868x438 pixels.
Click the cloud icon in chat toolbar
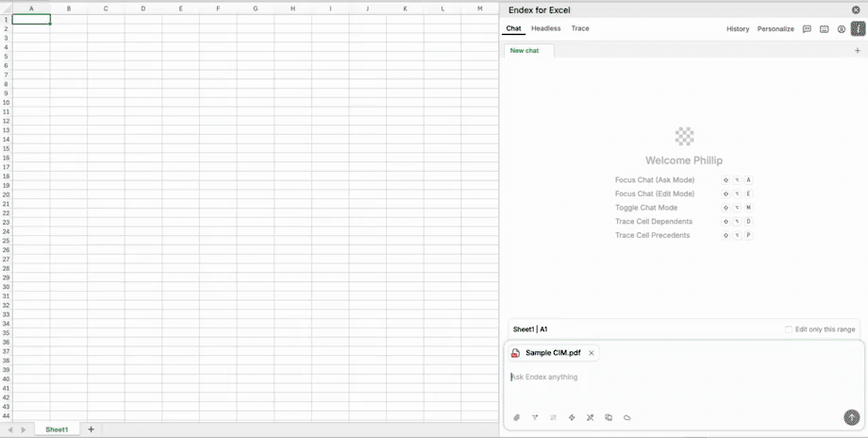click(627, 417)
